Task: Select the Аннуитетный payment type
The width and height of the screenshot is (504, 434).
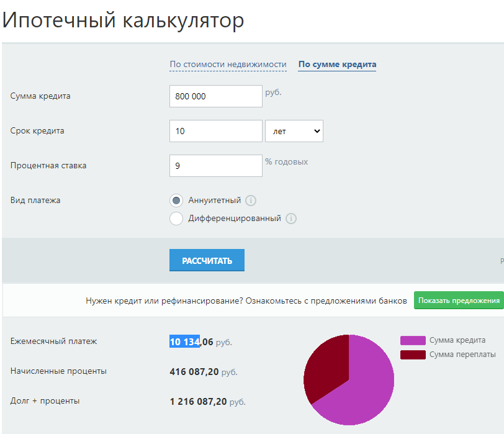Action: pos(176,200)
